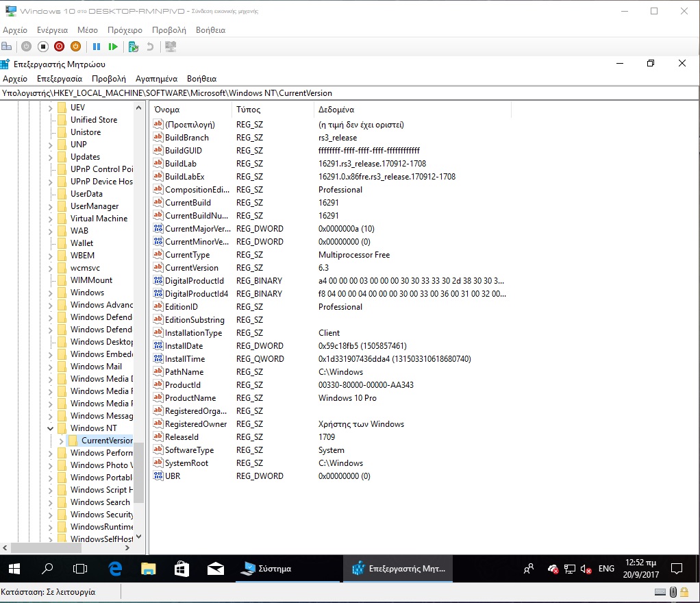Select the Unified Store key in tree

click(94, 120)
